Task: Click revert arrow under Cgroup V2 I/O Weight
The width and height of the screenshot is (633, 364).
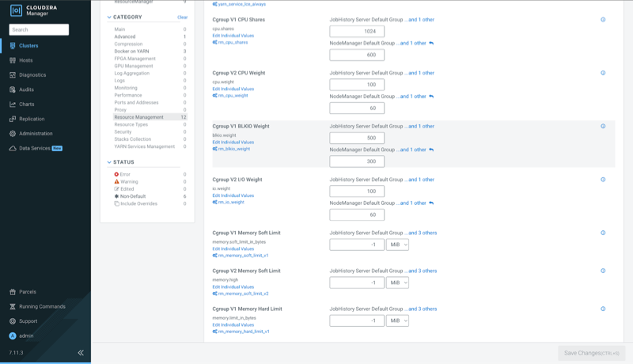Action: pyautogui.click(x=431, y=203)
